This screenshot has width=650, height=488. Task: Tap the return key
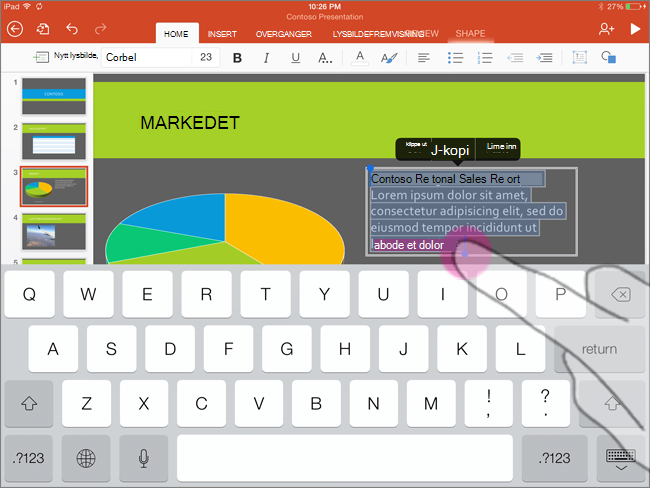click(x=599, y=349)
